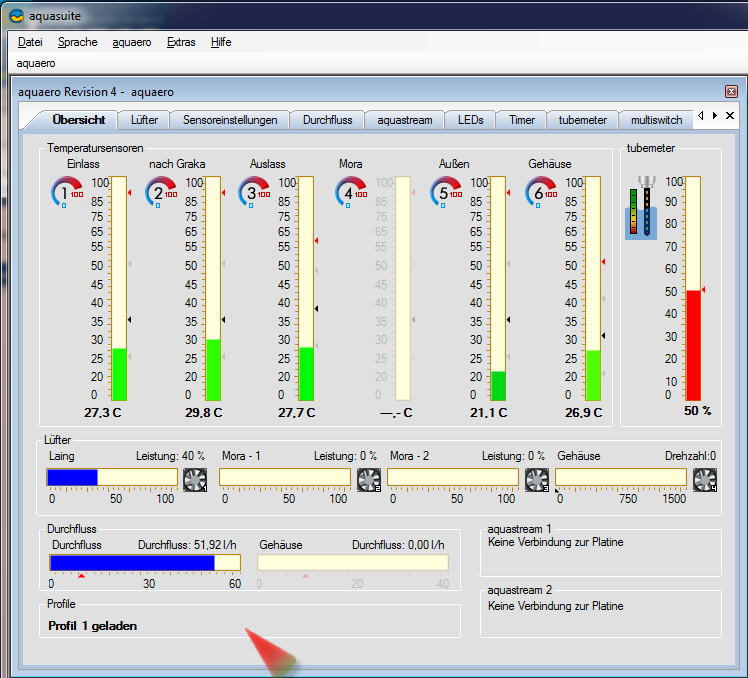The width and height of the screenshot is (748, 678).
Task: Switch to the multiswitch tab
Action: (656, 120)
